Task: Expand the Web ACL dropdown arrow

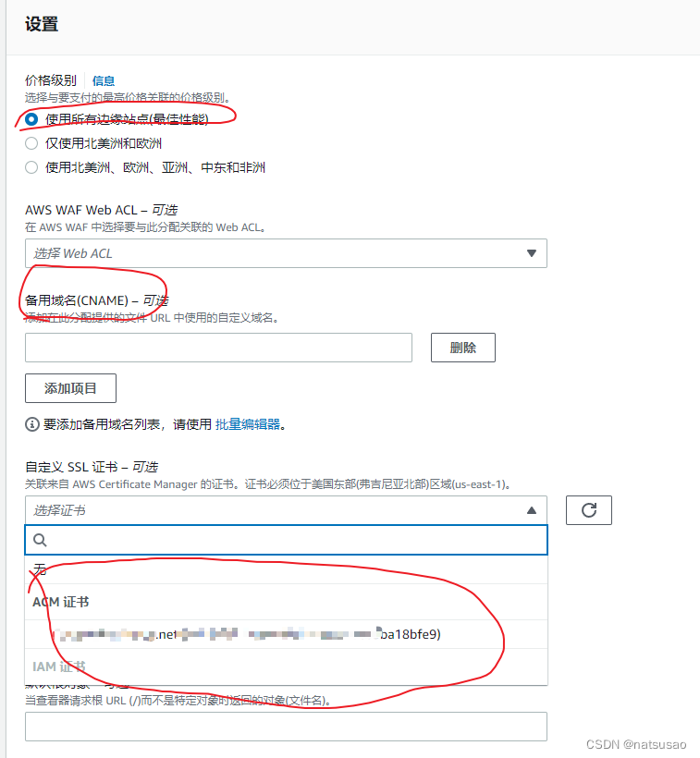Action: (532, 253)
